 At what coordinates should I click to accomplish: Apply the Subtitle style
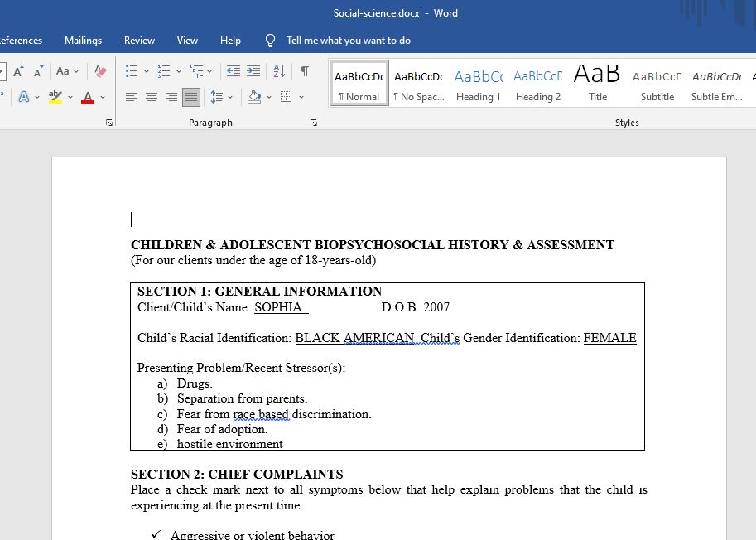[x=657, y=83]
